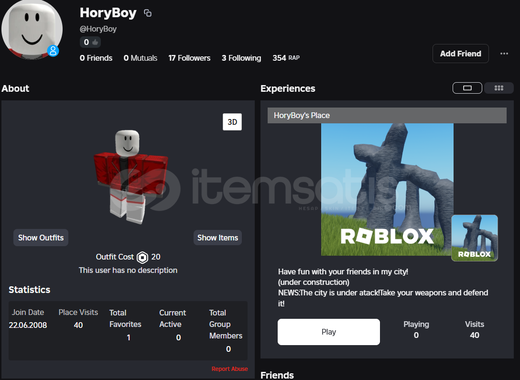520x380 pixels.
Task: Copy the HoryBoy username via the copy icon
Action: [x=147, y=13]
